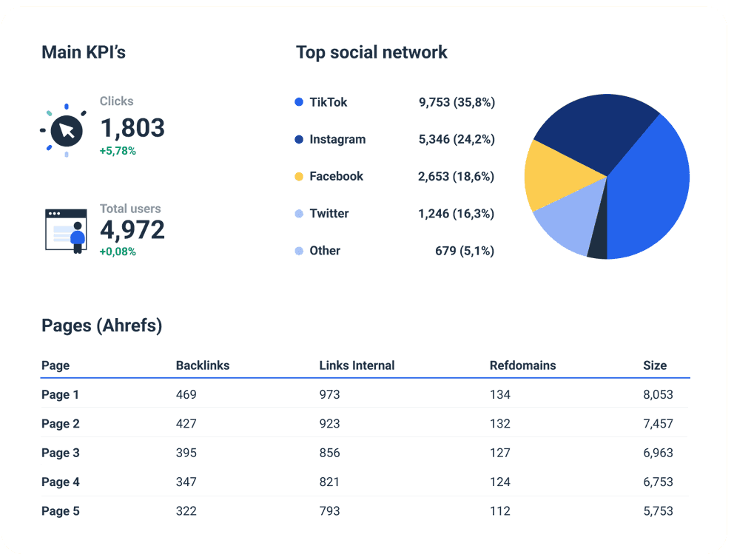Viewport: 734px width, 560px height.
Task: Click Page 2 backlinks value 427
Action: [x=186, y=424]
